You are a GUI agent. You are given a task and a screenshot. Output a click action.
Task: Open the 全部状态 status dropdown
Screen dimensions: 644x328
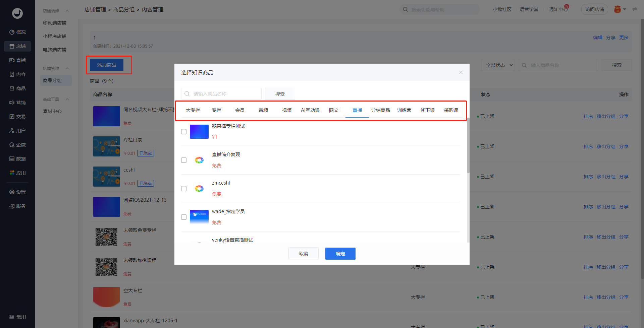[x=499, y=65]
